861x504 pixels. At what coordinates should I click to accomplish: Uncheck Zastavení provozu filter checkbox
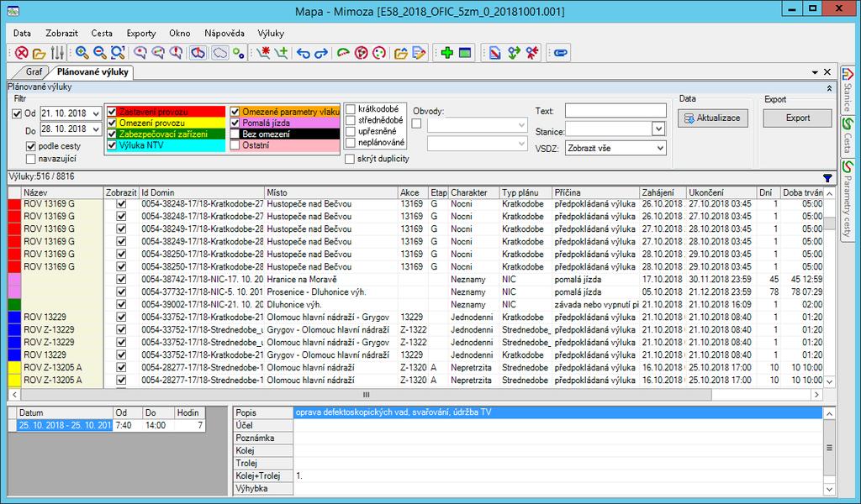112,112
